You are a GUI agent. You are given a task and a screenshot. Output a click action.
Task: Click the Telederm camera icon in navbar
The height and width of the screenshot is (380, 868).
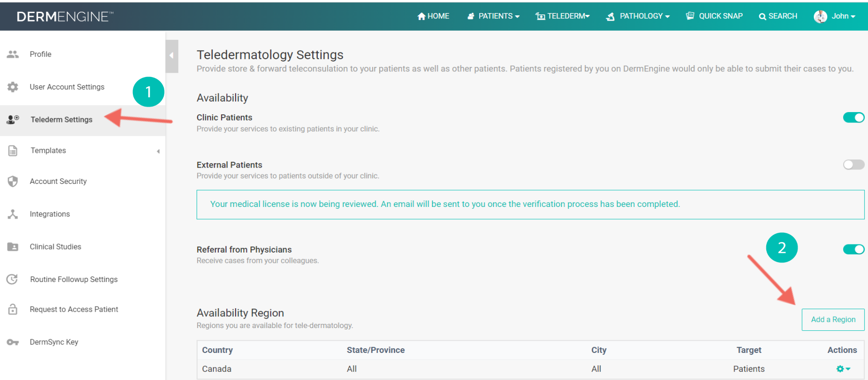tap(540, 16)
